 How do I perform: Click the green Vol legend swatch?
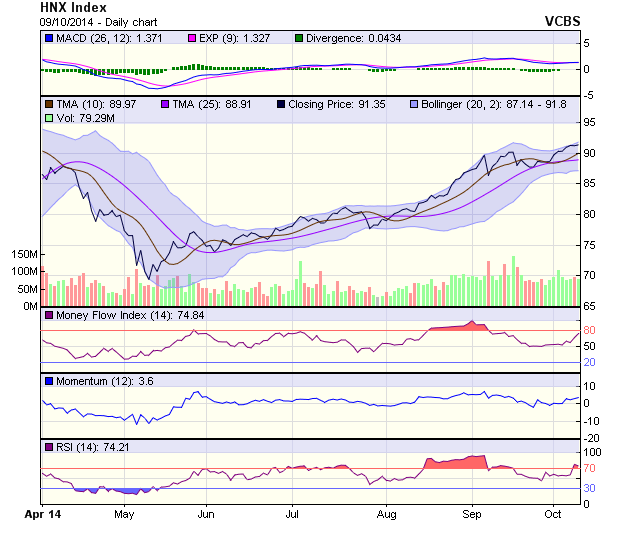(49, 118)
